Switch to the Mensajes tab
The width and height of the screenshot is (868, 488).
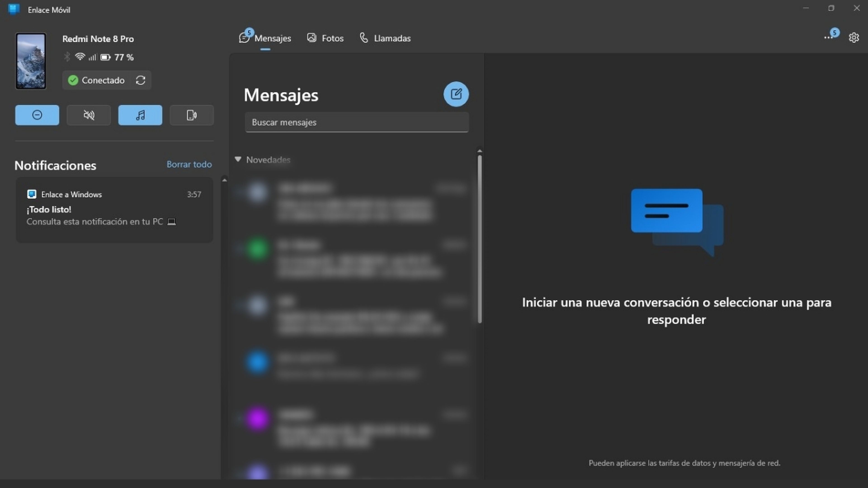(x=265, y=38)
